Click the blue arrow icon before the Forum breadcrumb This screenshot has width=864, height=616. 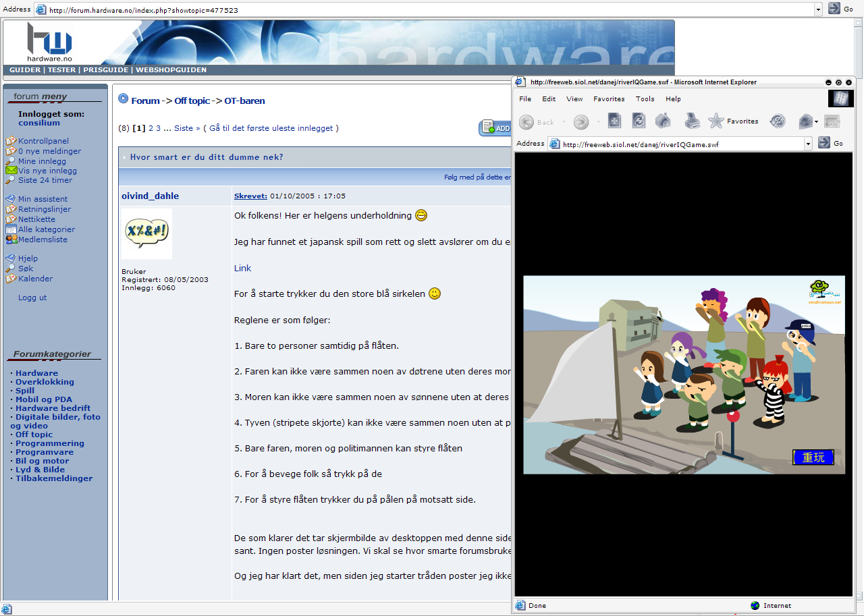tap(124, 99)
